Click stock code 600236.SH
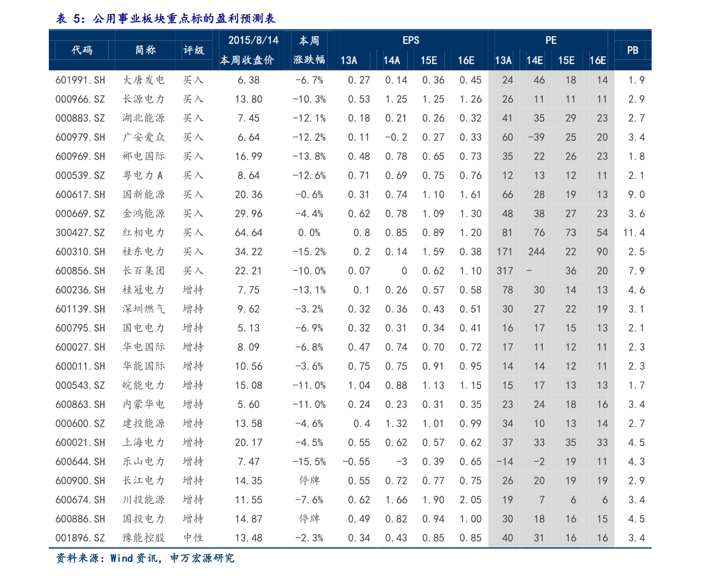Screen dimensions: 728x576 (x=80, y=290)
